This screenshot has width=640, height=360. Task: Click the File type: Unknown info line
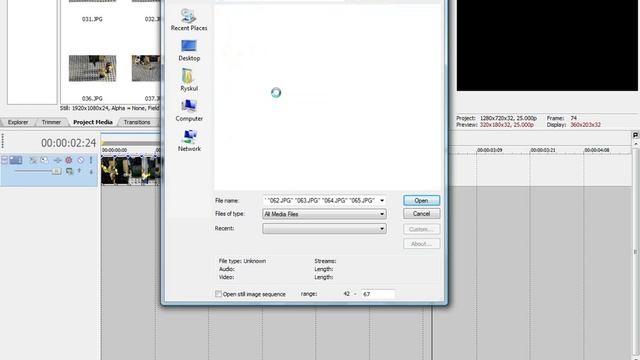tap(242, 261)
